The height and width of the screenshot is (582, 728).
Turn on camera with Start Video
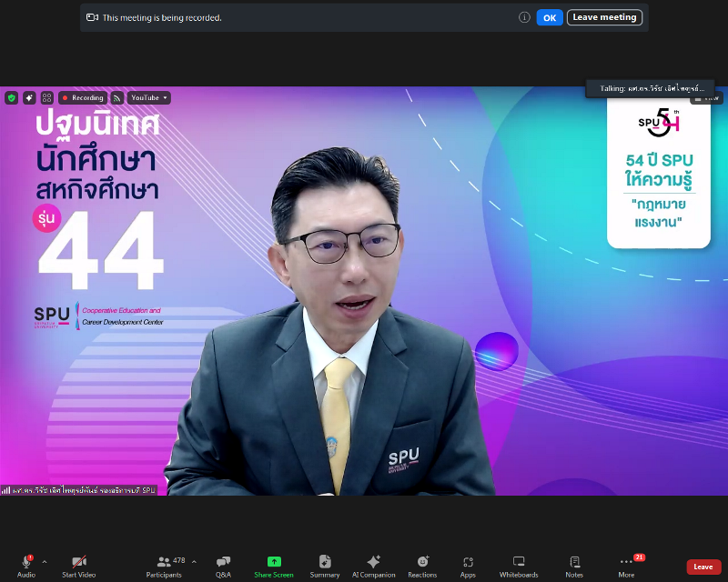tap(79, 567)
